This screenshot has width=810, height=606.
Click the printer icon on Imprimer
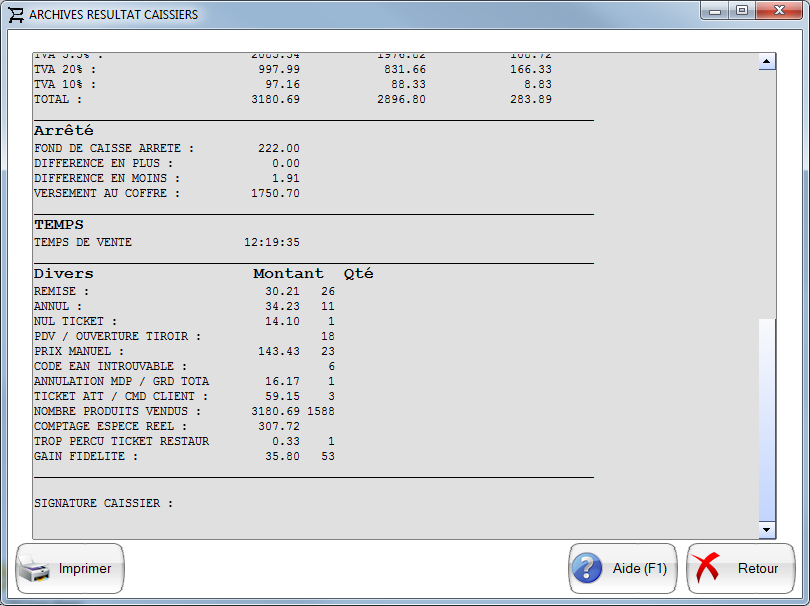click(x=34, y=569)
